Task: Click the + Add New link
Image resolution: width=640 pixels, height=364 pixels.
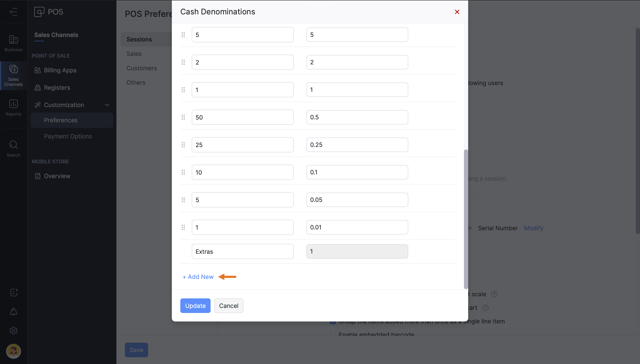Action: coord(198,277)
